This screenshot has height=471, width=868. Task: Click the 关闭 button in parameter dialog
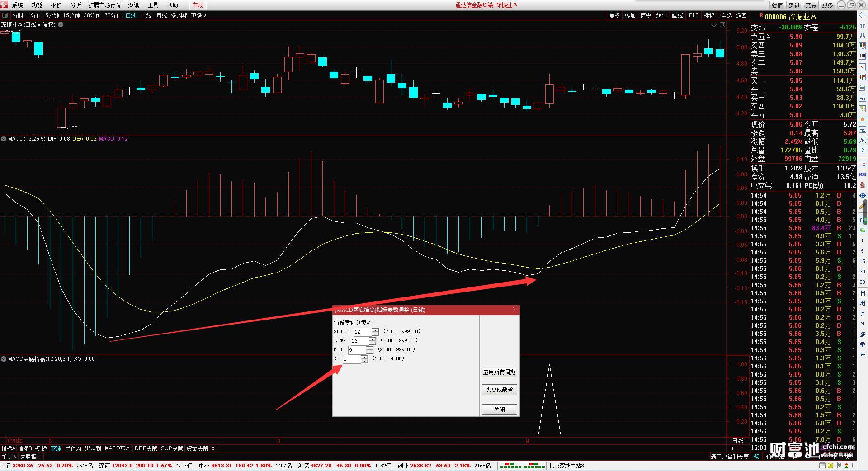[499, 410]
